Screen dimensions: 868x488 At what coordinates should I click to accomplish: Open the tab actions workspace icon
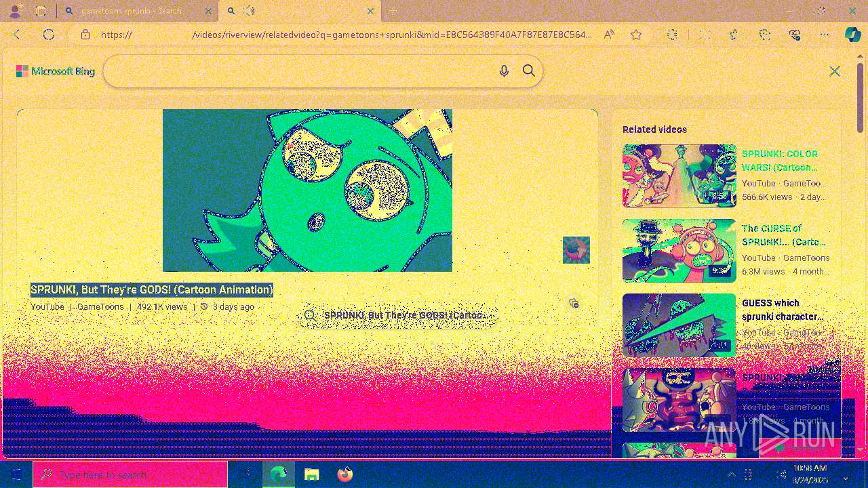pyautogui.click(x=41, y=11)
